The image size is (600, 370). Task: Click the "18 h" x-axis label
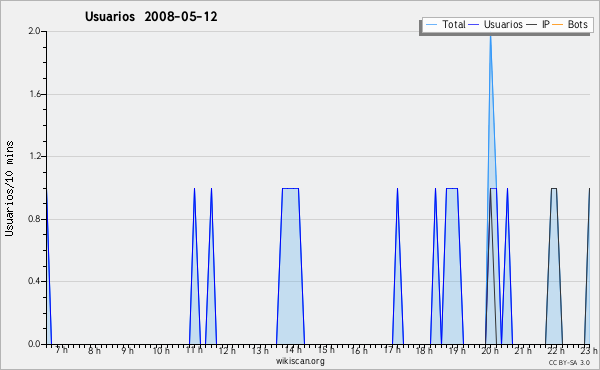(x=424, y=350)
